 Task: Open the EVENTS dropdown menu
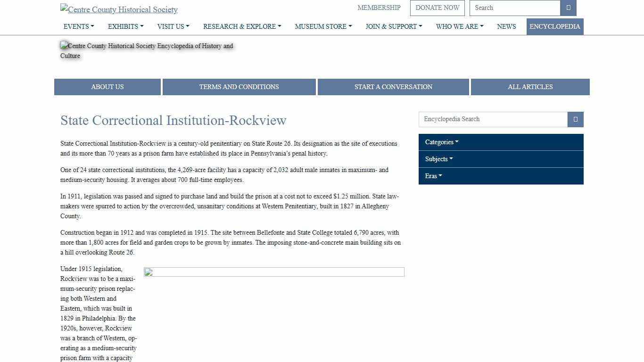coord(78,26)
